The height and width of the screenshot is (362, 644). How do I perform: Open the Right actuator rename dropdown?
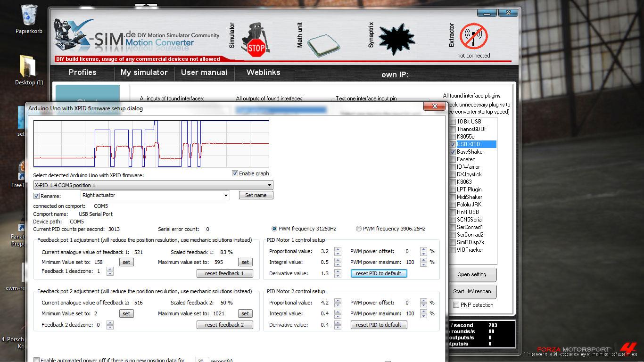tap(226, 195)
